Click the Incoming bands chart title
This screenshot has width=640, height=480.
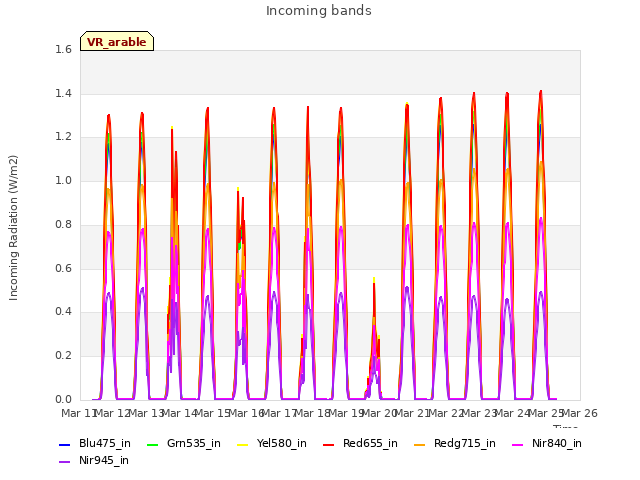click(319, 11)
